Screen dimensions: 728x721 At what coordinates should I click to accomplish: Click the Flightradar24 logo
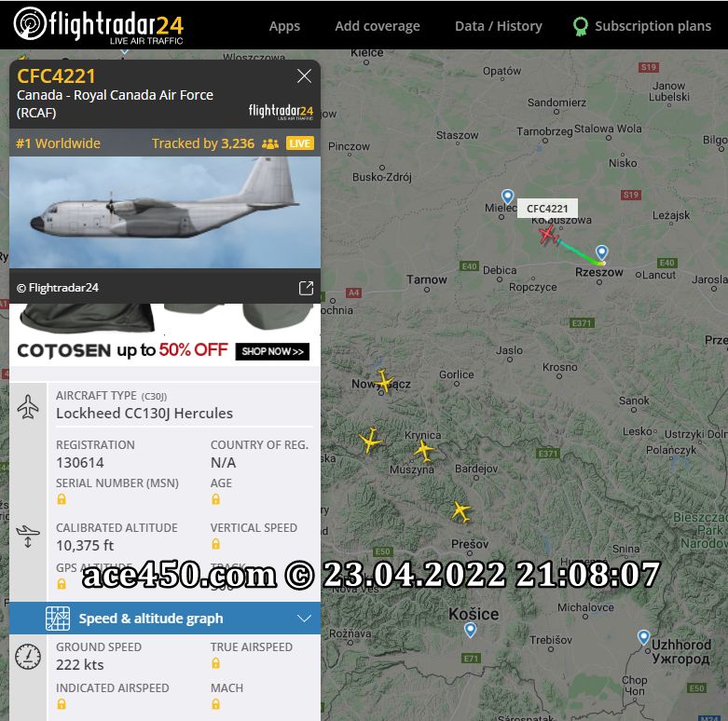coord(99,25)
